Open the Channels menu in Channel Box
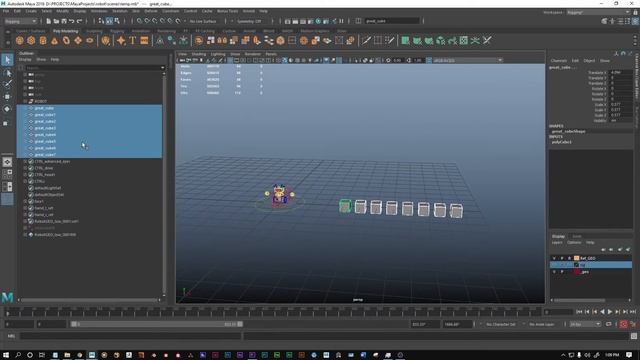The width and height of the screenshot is (640, 360). [558, 60]
